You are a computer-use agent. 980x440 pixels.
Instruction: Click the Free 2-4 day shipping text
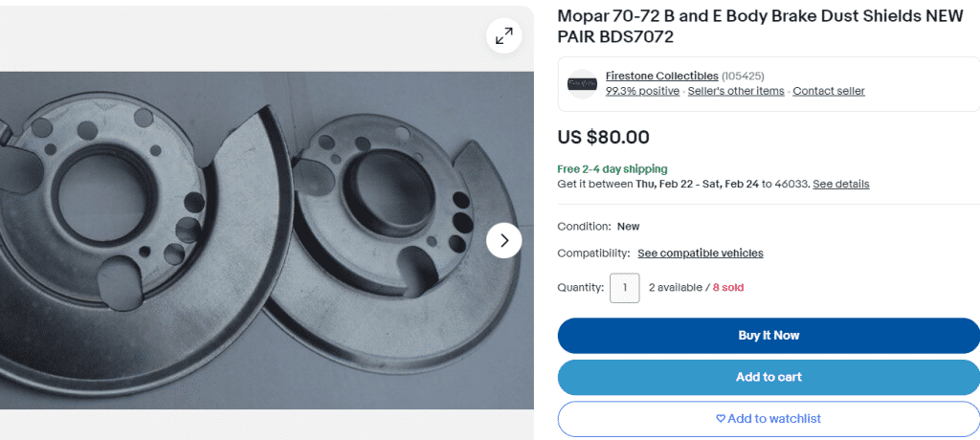[612, 168]
